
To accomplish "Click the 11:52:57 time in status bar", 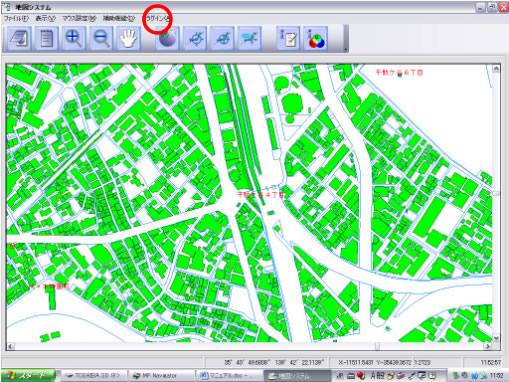I will point(491,362).
